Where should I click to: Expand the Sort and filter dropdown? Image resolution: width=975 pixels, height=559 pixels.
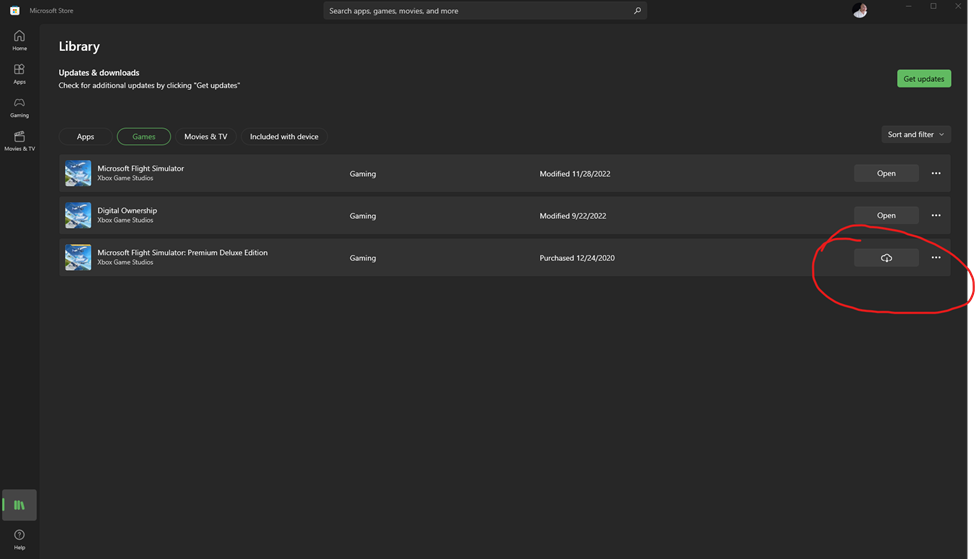(916, 134)
